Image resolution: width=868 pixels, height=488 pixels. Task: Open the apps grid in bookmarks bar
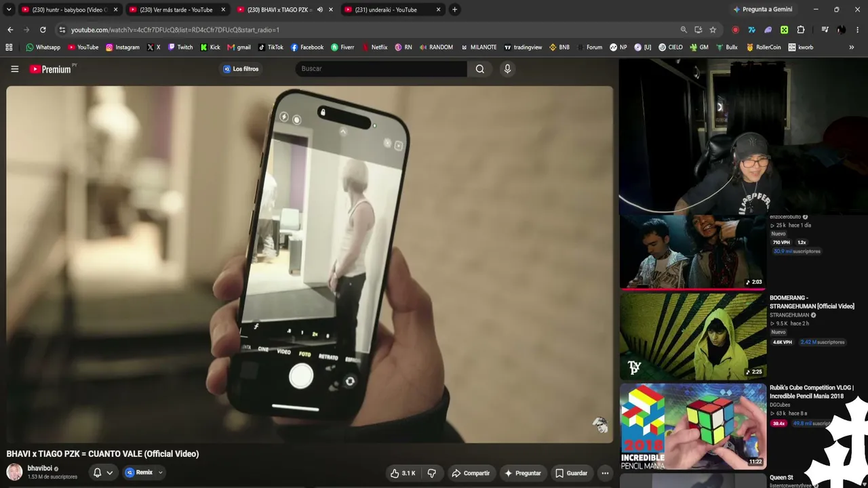pos(9,47)
